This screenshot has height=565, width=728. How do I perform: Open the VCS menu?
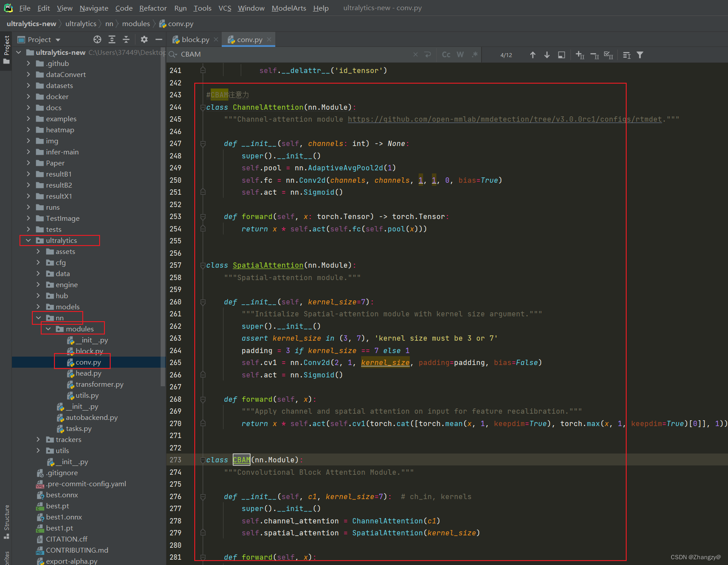[225, 8]
